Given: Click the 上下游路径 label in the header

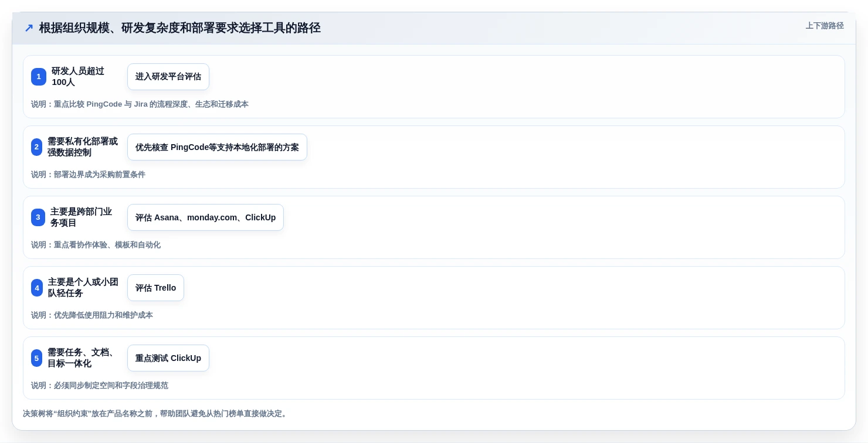Looking at the screenshot, I should [x=825, y=26].
